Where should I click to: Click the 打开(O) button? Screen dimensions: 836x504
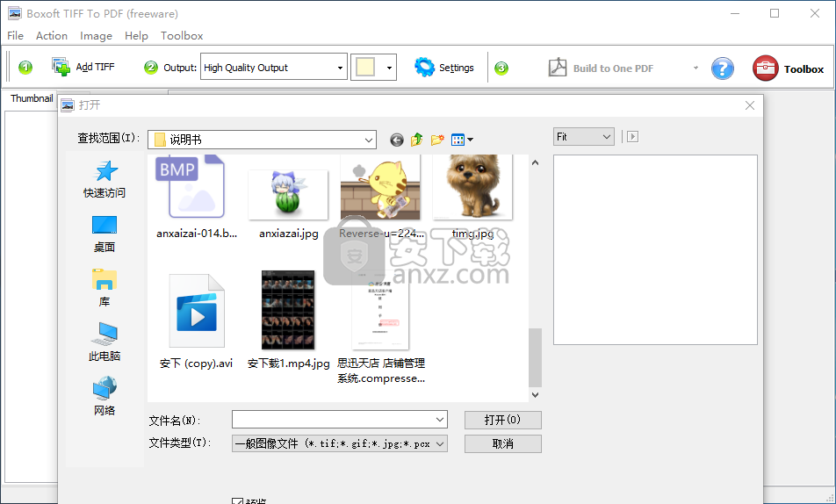pyautogui.click(x=503, y=420)
